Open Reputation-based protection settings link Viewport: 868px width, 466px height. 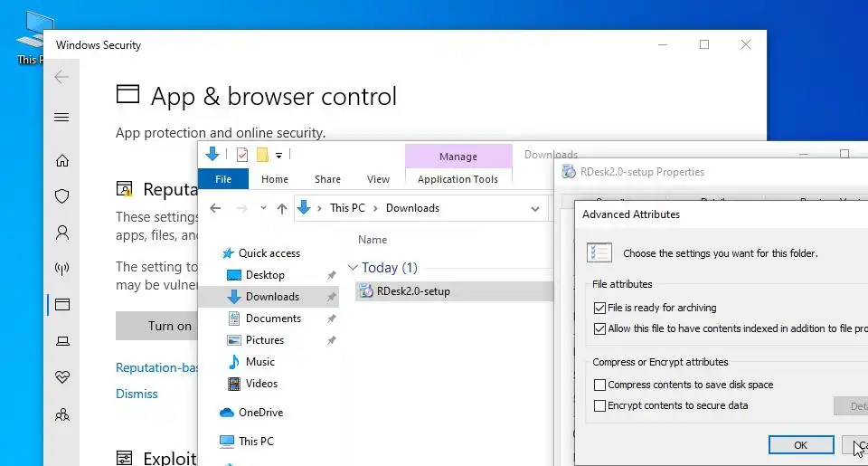click(156, 367)
